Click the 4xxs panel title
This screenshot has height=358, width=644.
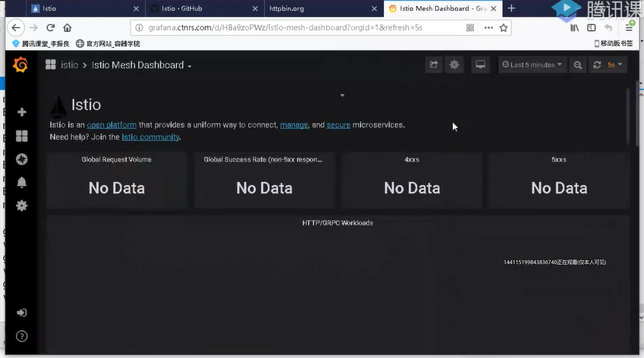[x=412, y=160]
